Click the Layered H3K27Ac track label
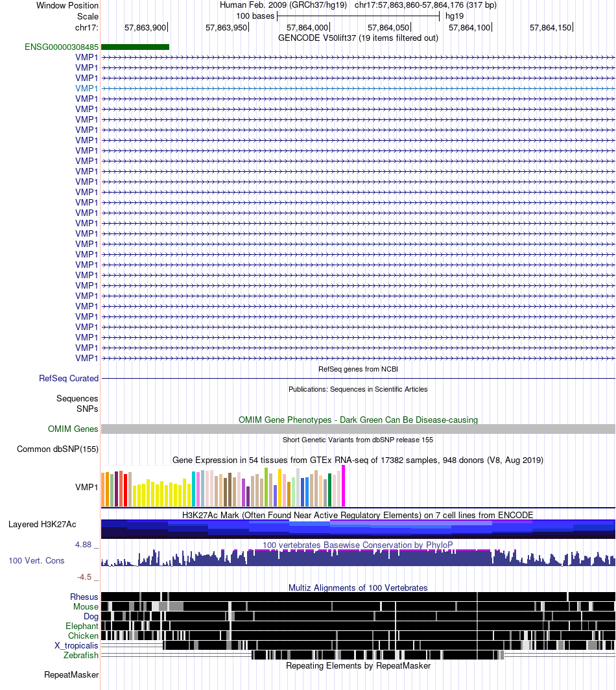616x690 pixels. pos(42,525)
